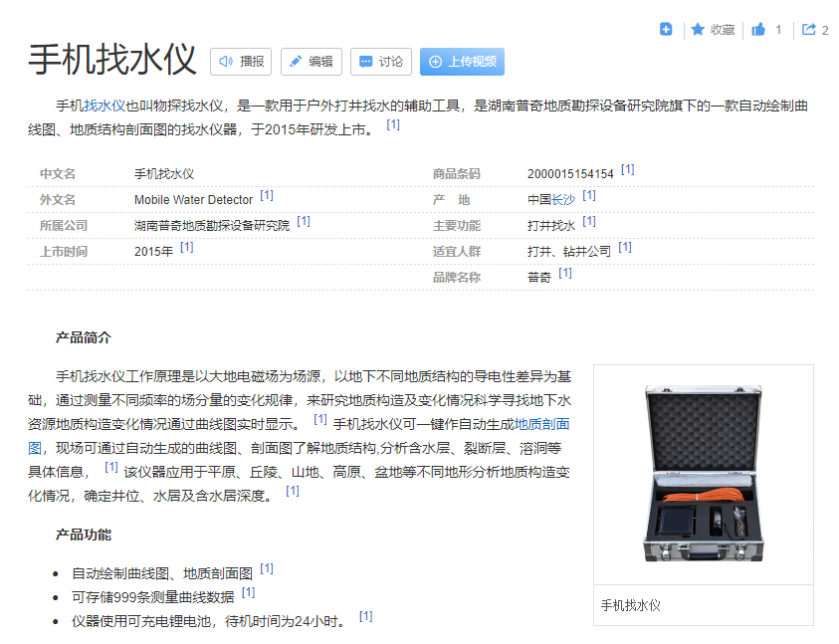Viewport: 839px width, 644px height.
Task: Click the 产品功能 section heading
Action: [84, 535]
